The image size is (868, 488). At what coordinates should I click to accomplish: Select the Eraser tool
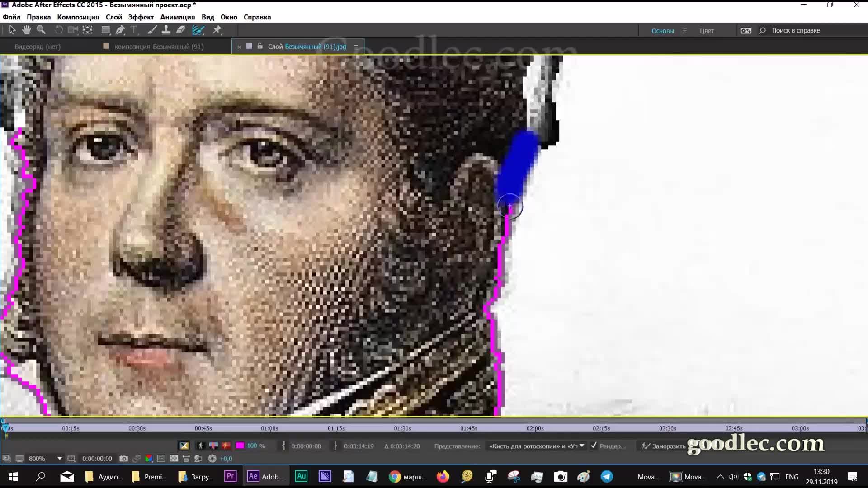coord(180,30)
